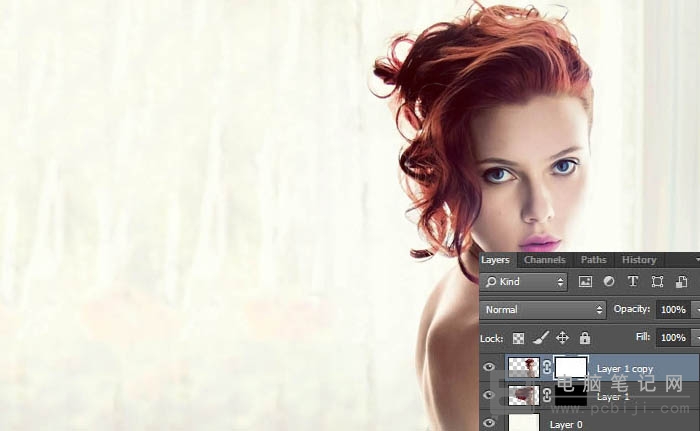
Task: Select the Layer 0 name
Action: point(566,425)
